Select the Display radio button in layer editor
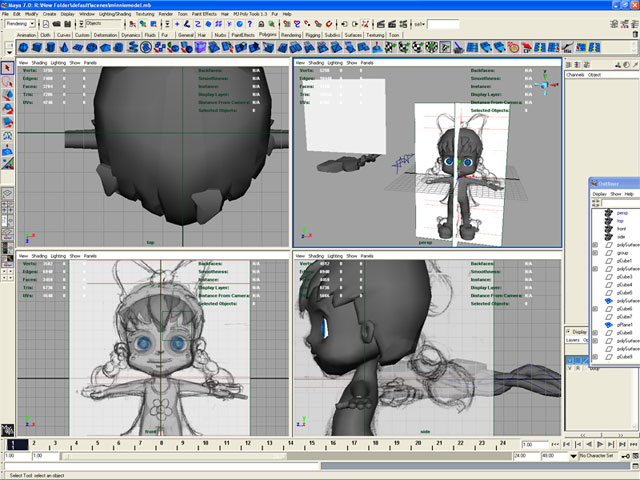 coord(569,331)
